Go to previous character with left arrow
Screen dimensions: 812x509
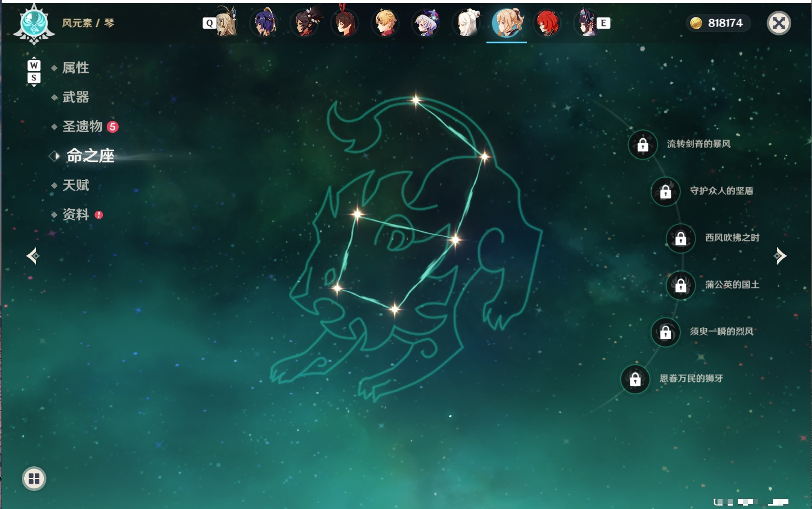pyautogui.click(x=33, y=256)
